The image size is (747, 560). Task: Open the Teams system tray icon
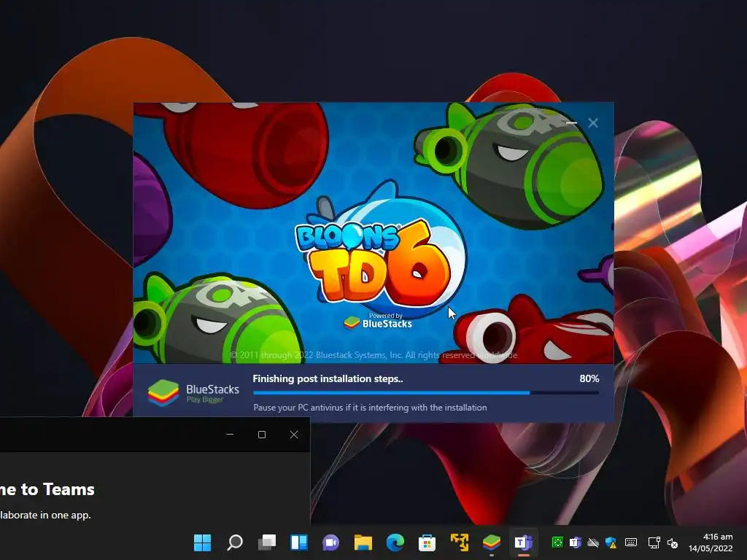(575, 542)
